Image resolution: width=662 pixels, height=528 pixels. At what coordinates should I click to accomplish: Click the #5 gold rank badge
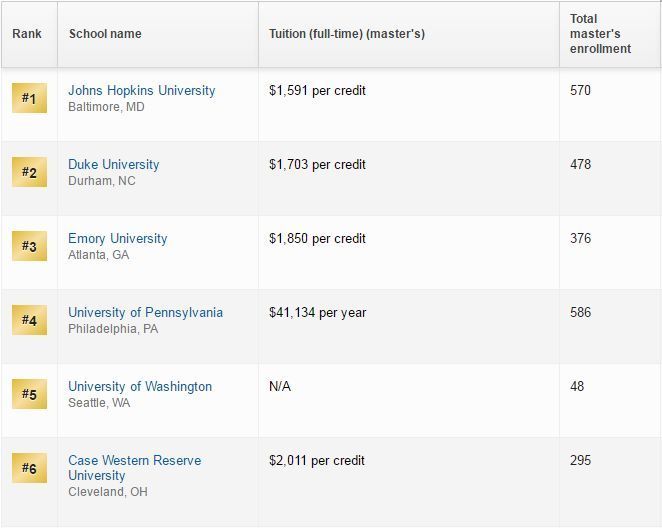[x=29, y=394]
